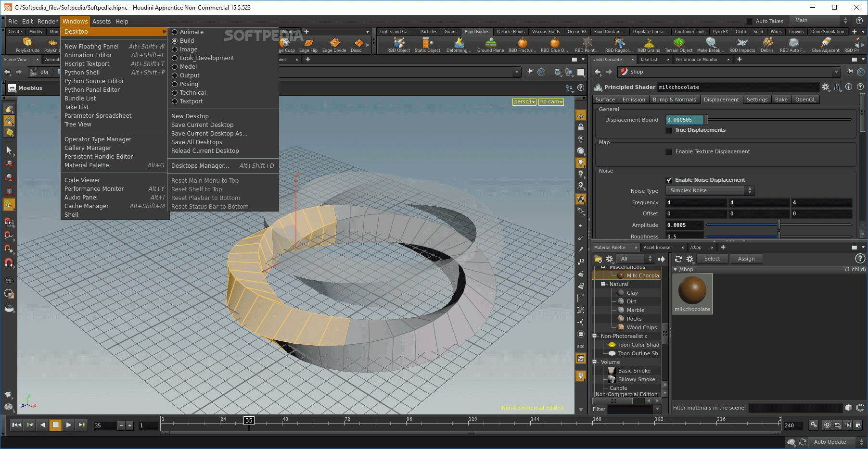Viewport: 868px width, 449px height.
Task: Collapse the Natural materials tree group
Action: [603, 284]
